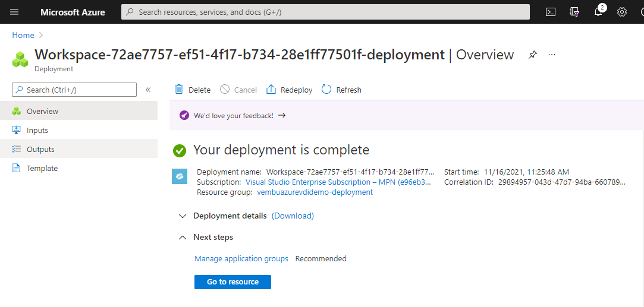
Task: Expand the Deployment details section
Action: pos(183,216)
